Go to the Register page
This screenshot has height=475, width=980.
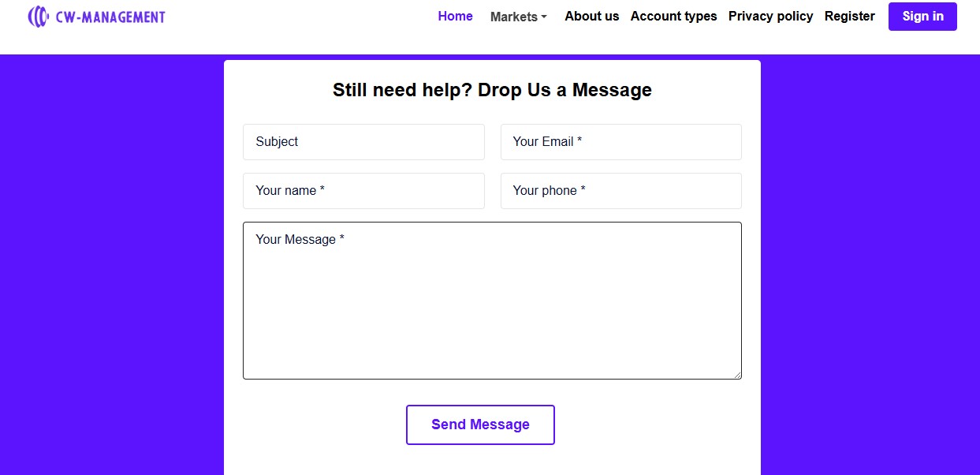point(849,16)
